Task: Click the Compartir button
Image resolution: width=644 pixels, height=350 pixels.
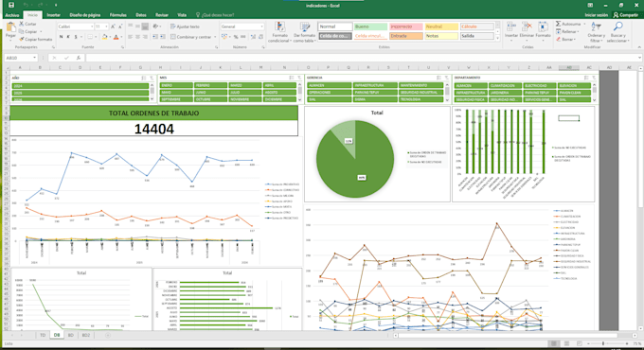Action: pyautogui.click(x=625, y=15)
